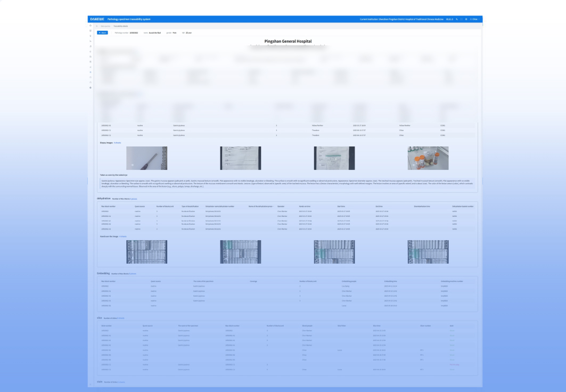This screenshot has width=566, height=392.
Task: Open the settings gear icon in header
Action: (x=466, y=19)
